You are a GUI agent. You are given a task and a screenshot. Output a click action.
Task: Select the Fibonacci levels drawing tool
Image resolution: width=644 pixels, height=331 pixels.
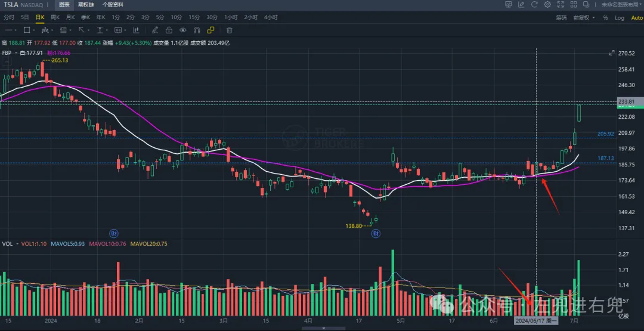[x=63, y=30]
